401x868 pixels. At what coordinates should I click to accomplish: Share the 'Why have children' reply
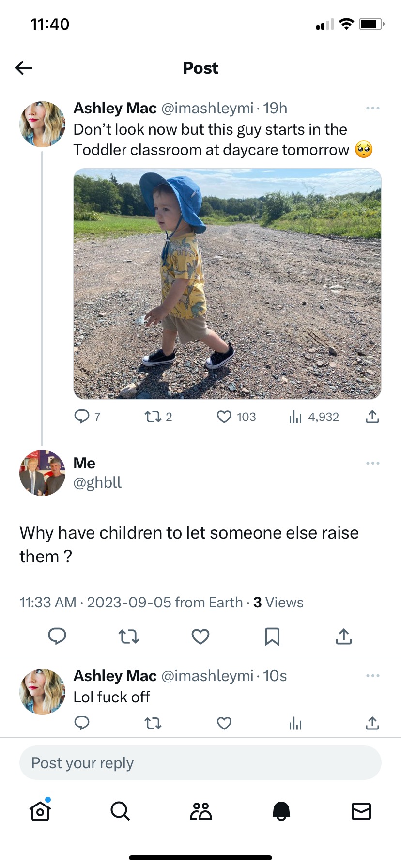(344, 636)
